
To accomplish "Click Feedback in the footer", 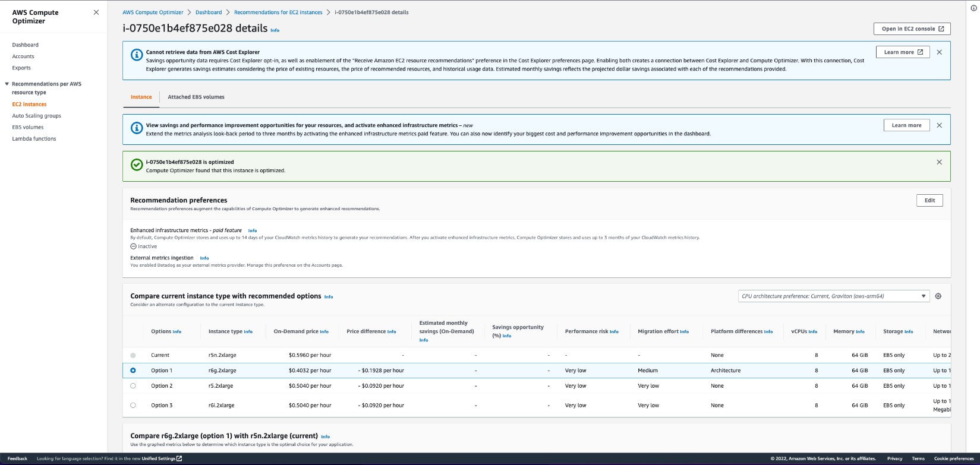I will [x=17, y=459].
